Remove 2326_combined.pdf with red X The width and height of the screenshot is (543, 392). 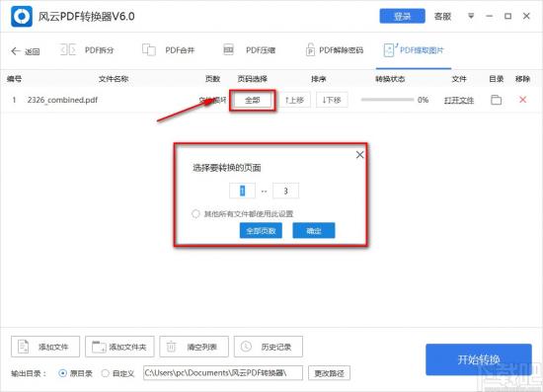tap(523, 100)
